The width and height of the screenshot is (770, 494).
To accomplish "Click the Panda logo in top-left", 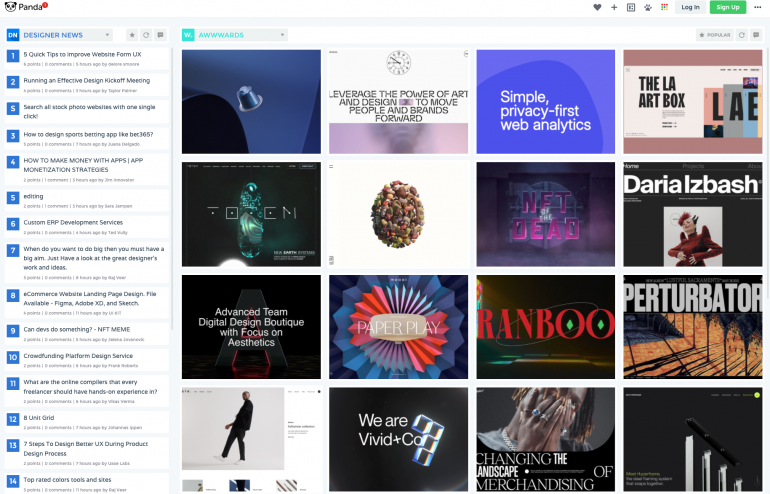I will point(25,7).
